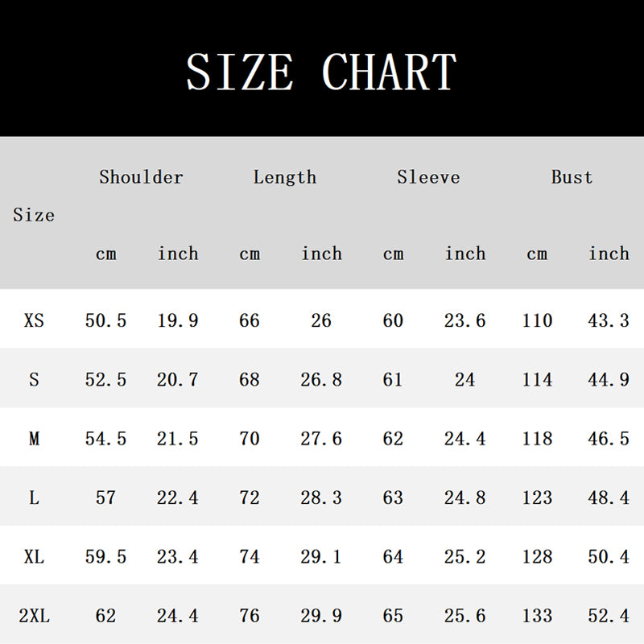Click the Sleeve column header
This screenshot has height=644, width=644.
[x=428, y=177]
